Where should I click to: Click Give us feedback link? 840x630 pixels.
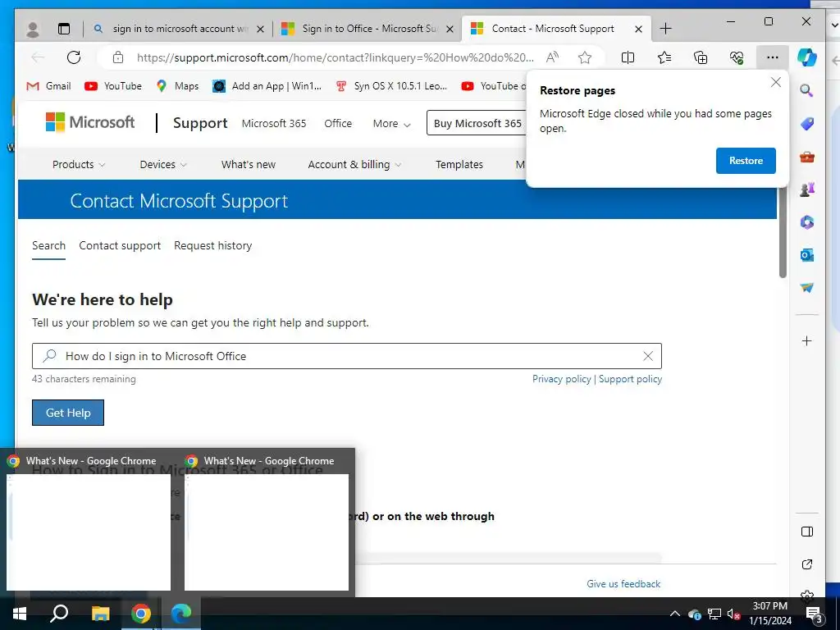click(x=623, y=584)
